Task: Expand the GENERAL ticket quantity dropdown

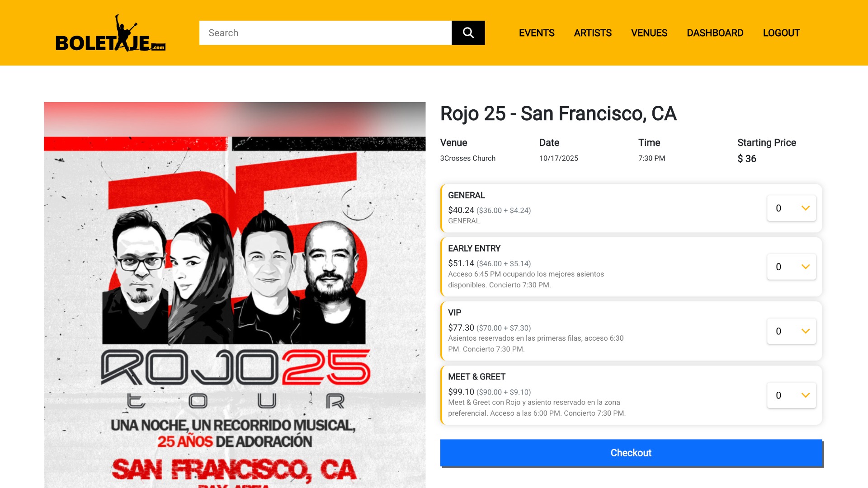Action: [791, 208]
